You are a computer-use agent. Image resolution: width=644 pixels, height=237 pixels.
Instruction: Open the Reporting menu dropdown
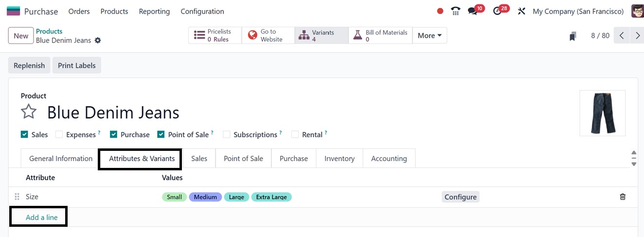154,11
